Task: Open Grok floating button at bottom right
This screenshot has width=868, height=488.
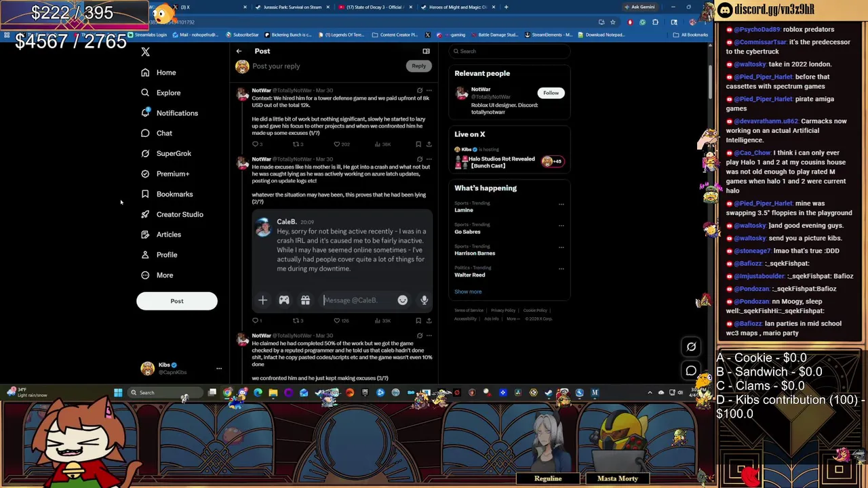Action: [x=691, y=347]
